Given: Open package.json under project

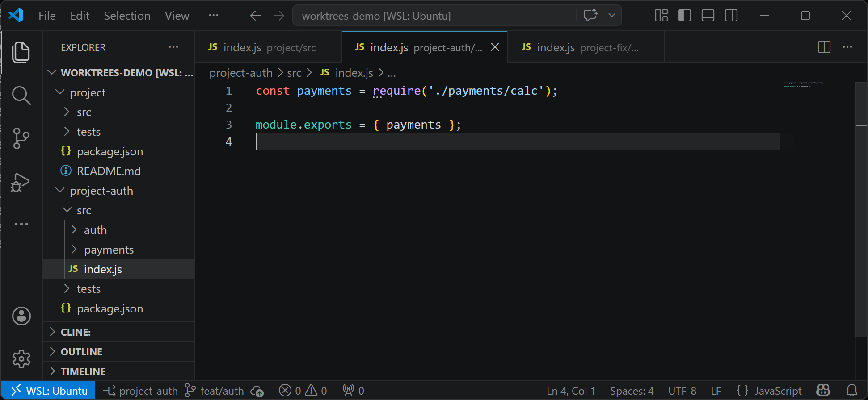Looking at the screenshot, I should [x=118, y=151].
